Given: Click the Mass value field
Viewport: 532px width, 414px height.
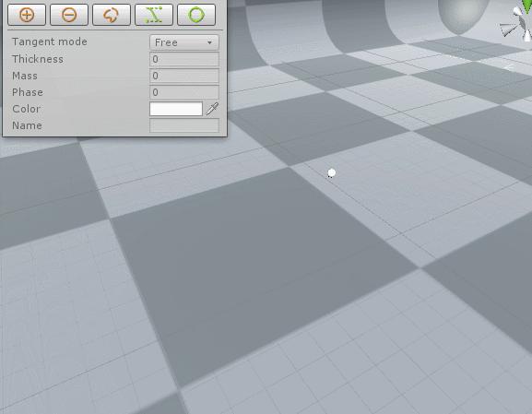Looking at the screenshot, I should pyautogui.click(x=184, y=76).
